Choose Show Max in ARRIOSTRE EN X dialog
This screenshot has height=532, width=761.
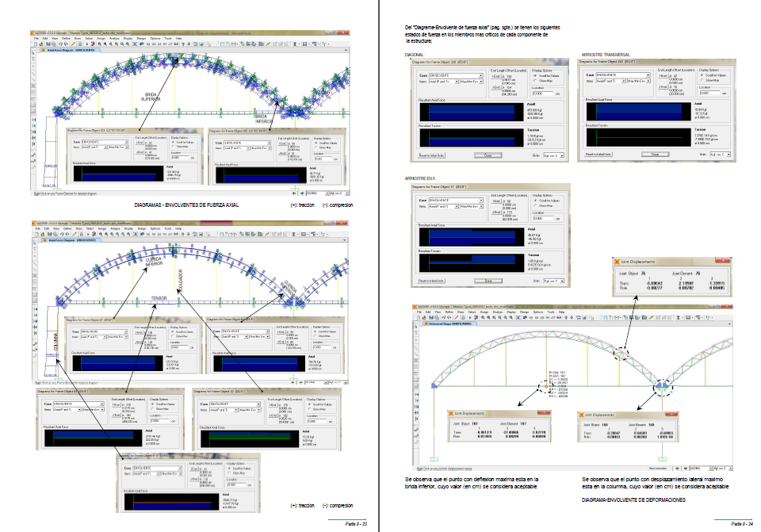coord(535,205)
